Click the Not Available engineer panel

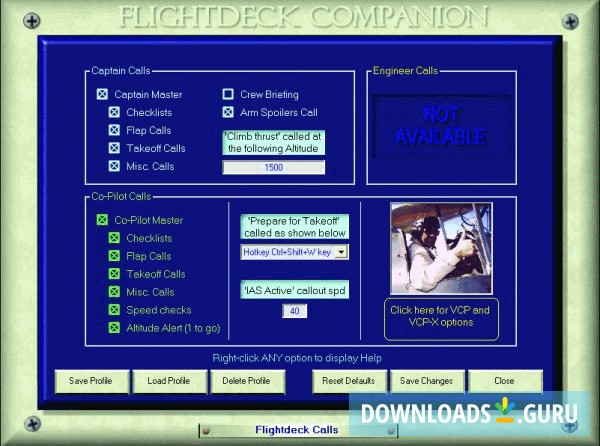pos(441,125)
